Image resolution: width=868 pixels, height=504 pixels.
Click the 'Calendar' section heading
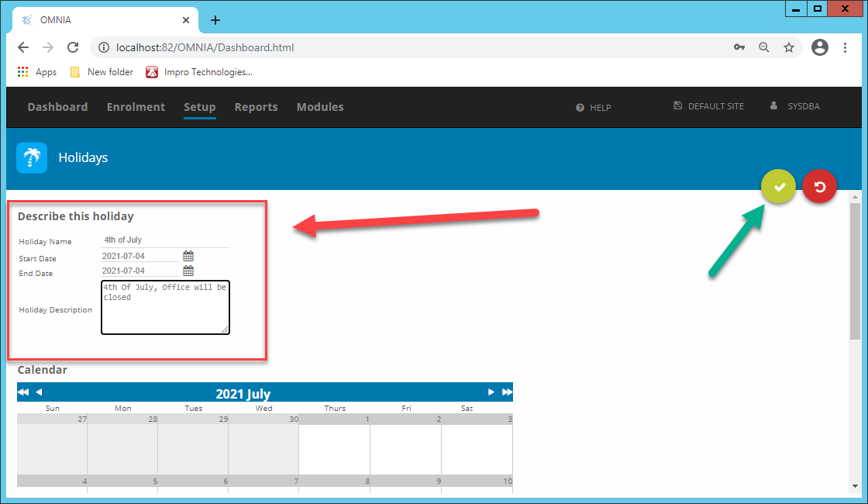point(42,370)
